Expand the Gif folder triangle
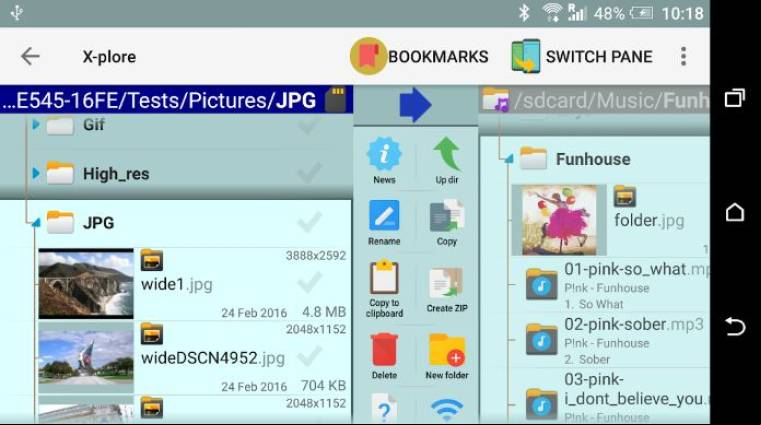761x425 pixels. (35, 125)
